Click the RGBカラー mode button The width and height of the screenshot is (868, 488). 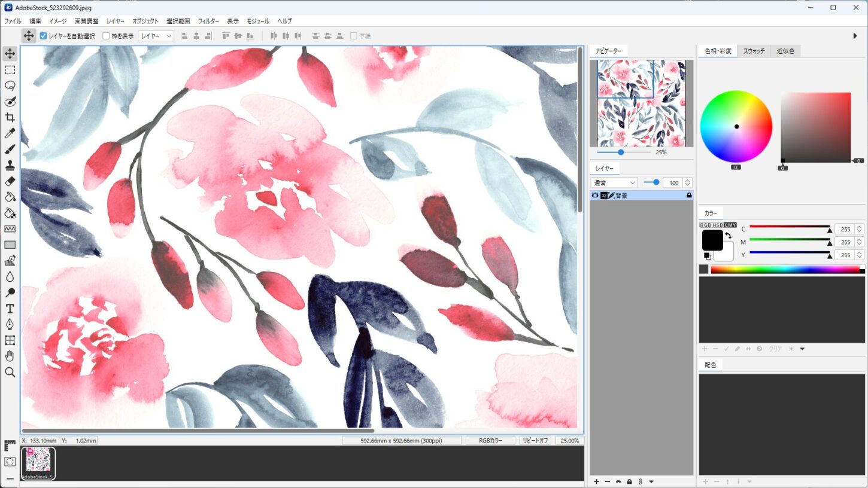[x=490, y=440]
